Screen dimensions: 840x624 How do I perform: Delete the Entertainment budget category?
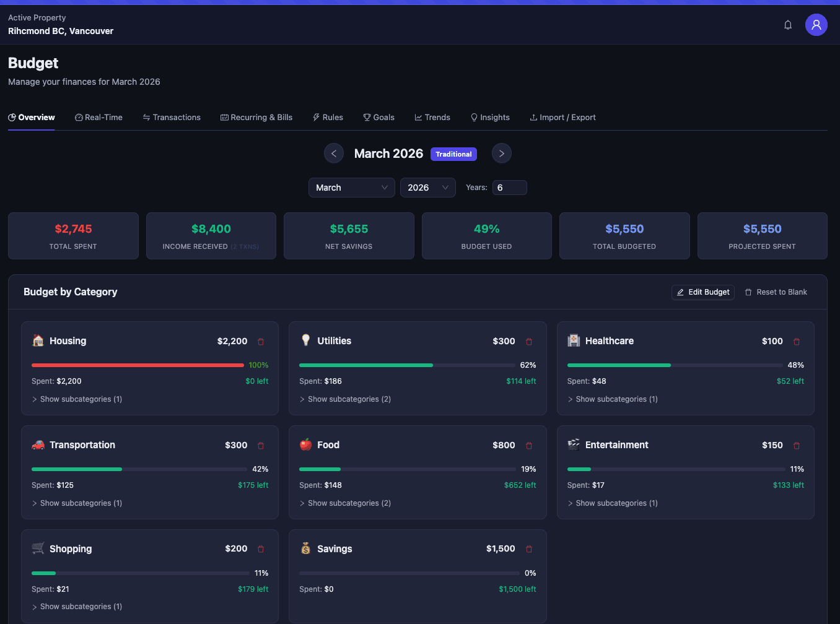(x=797, y=446)
